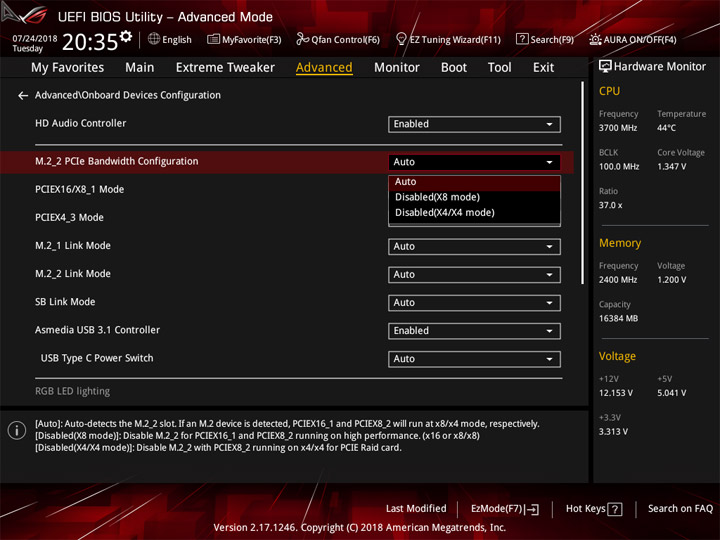Open the SB Link Mode dropdown
The image size is (720, 540).
coord(474,303)
